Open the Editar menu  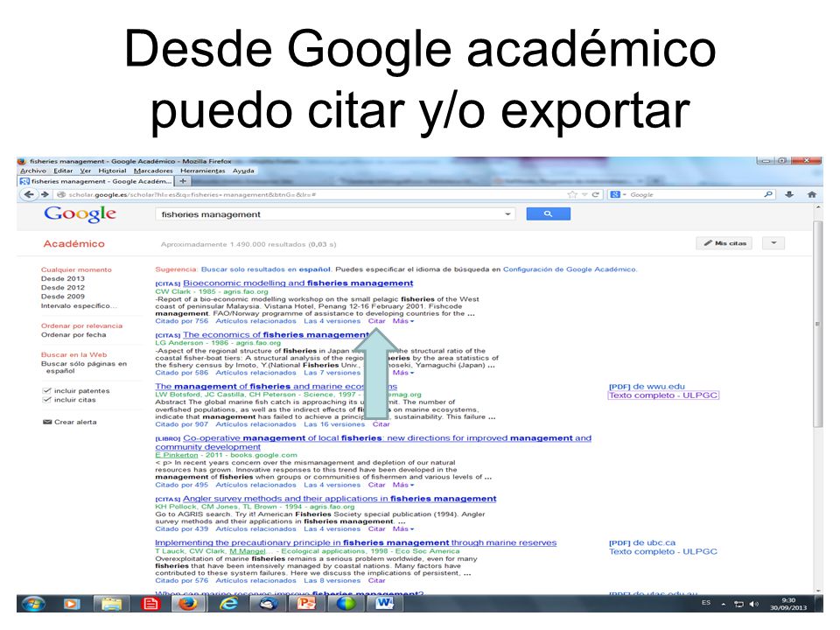pyautogui.click(x=63, y=171)
